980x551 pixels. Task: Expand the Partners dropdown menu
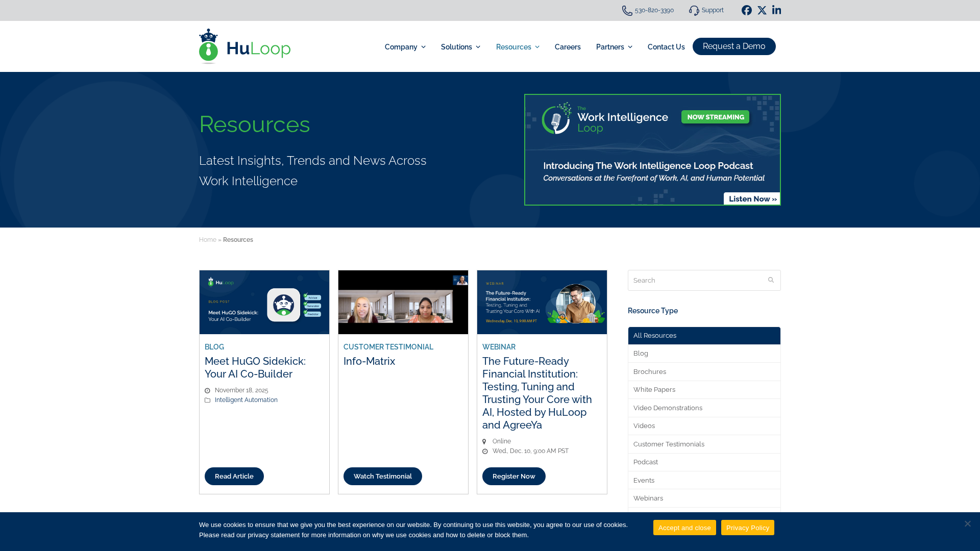click(614, 47)
